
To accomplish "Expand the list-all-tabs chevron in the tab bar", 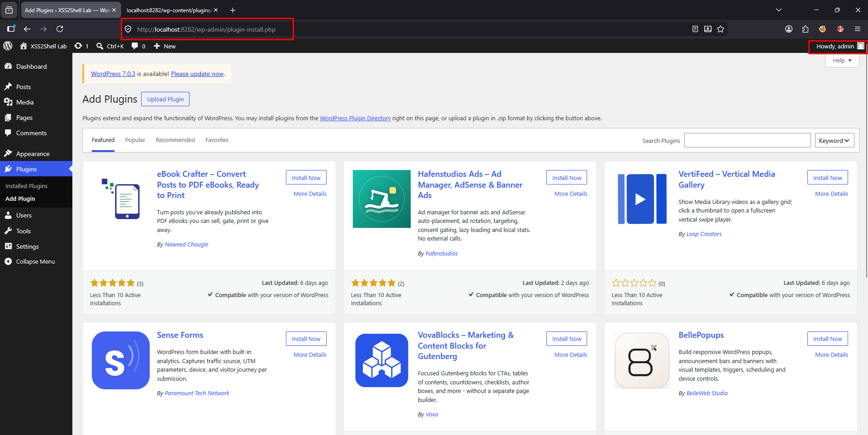I will [x=779, y=10].
